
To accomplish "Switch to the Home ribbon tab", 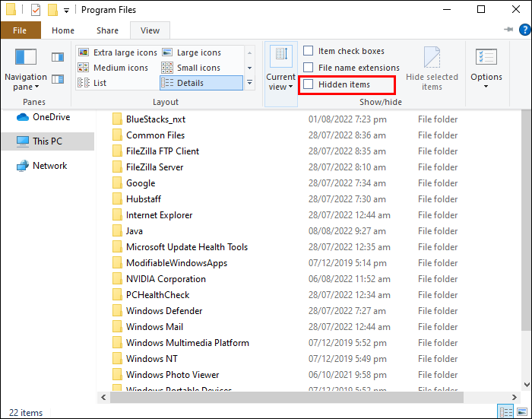I will (x=63, y=30).
